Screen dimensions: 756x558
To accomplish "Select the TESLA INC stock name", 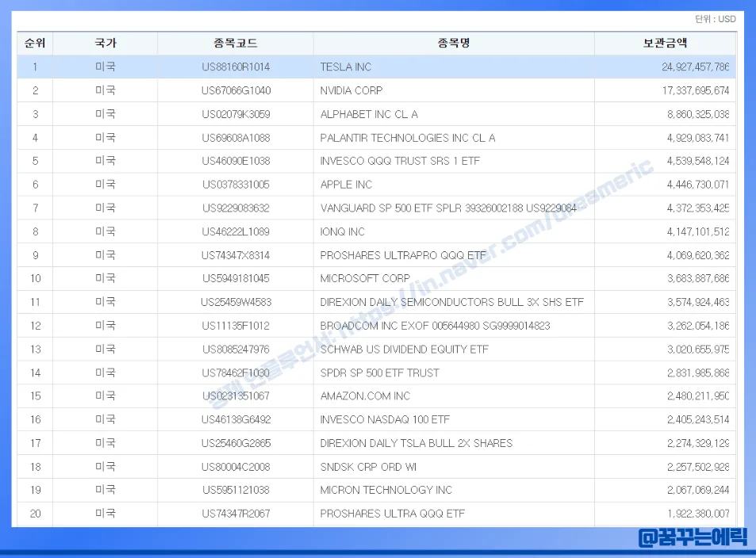I will tap(346, 67).
